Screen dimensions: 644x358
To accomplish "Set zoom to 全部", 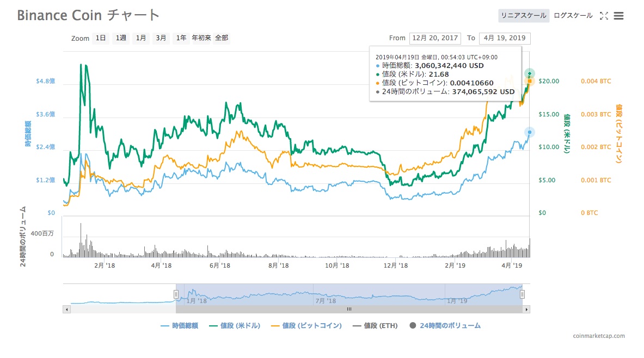I will point(222,38).
